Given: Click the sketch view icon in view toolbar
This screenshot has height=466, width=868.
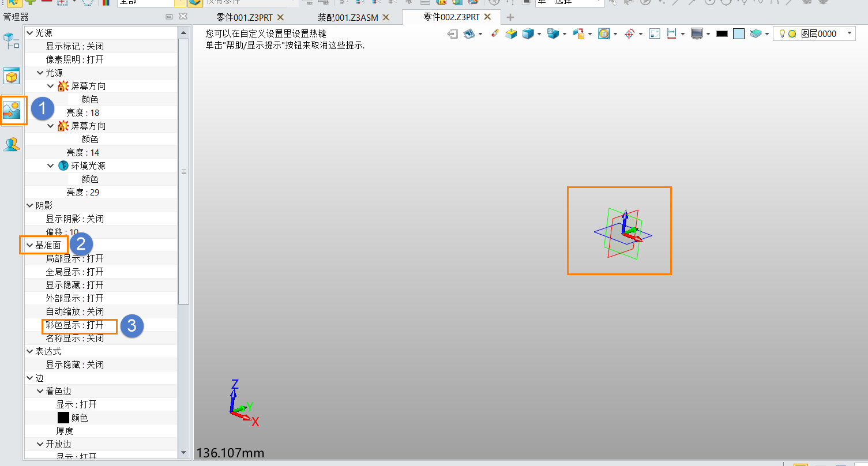Looking at the screenshot, I should (x=469, y=34).
